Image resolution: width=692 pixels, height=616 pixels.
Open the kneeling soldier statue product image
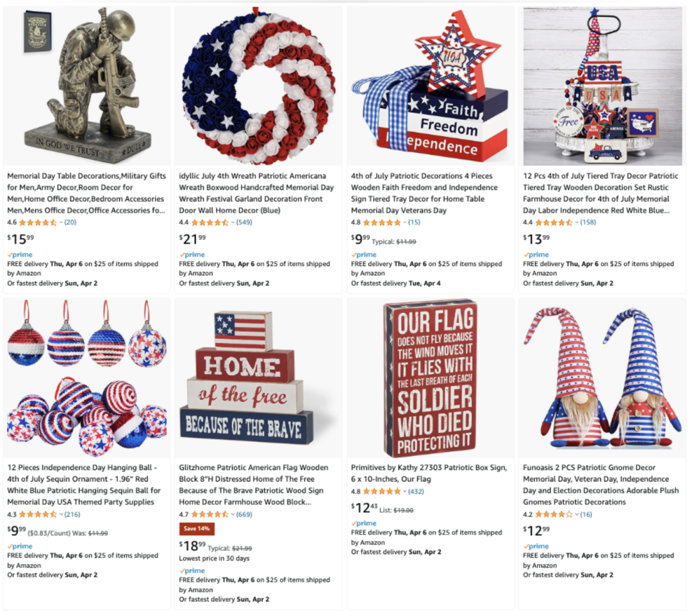coord(86,86)
